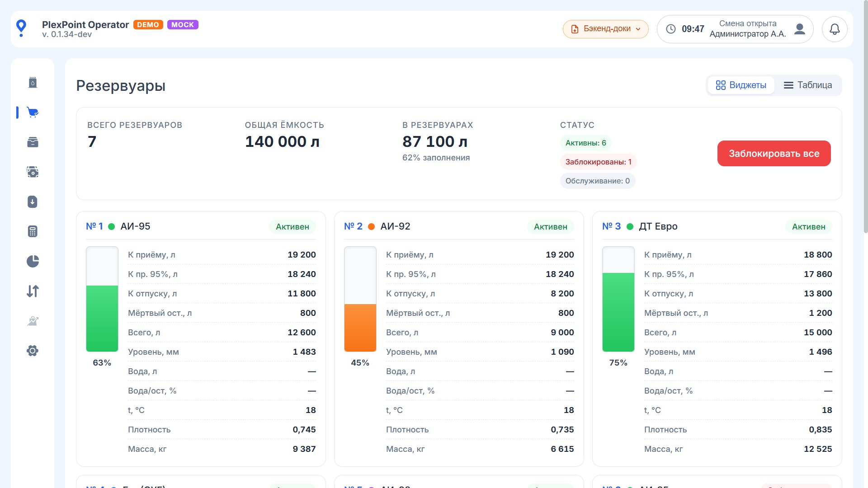Select the shopping cart sidebar icon
868x488 pixels.
(x=33, y=113)
